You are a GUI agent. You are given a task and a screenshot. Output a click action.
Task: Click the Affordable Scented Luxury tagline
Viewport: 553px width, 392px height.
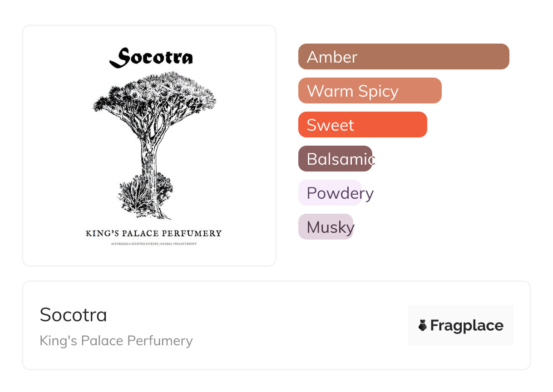click(x=153, y=244)
